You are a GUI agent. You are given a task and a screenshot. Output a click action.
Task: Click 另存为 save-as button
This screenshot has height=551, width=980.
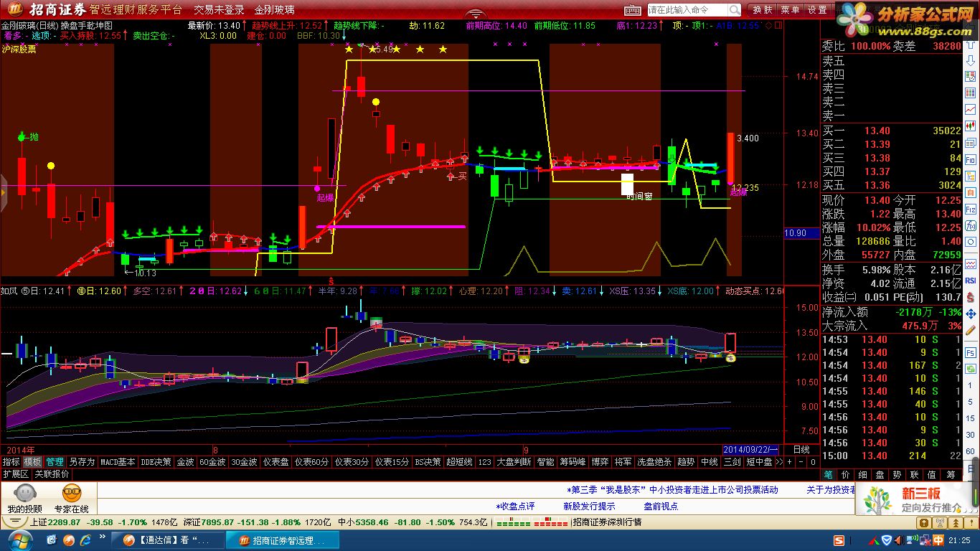click(x=82, y=462)
